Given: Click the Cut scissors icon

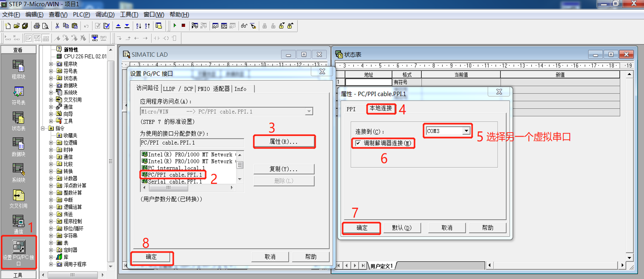Looking at the screenshot, I should pos(57,26).
